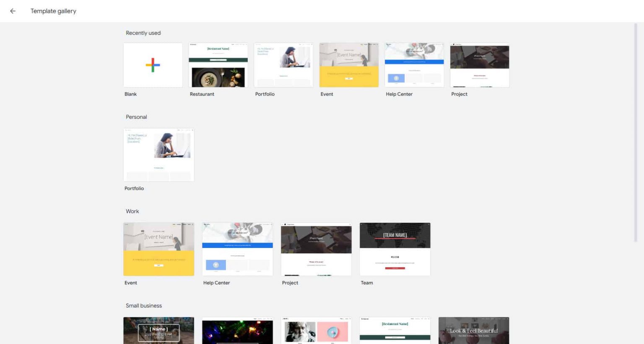Viewport: 644px width, 344px height.
Task: Open the Help Center template under Recently used
Action: tap(414, 65)
